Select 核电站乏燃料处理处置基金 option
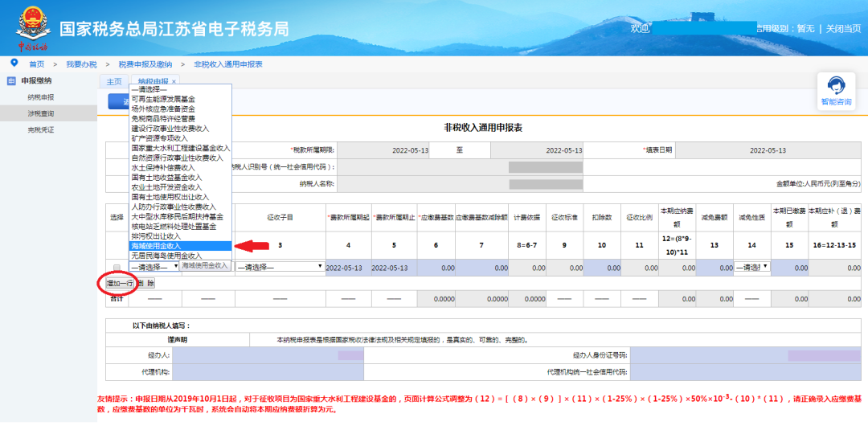The height and width of the screenshot is (426, 868). click(180, 226)
